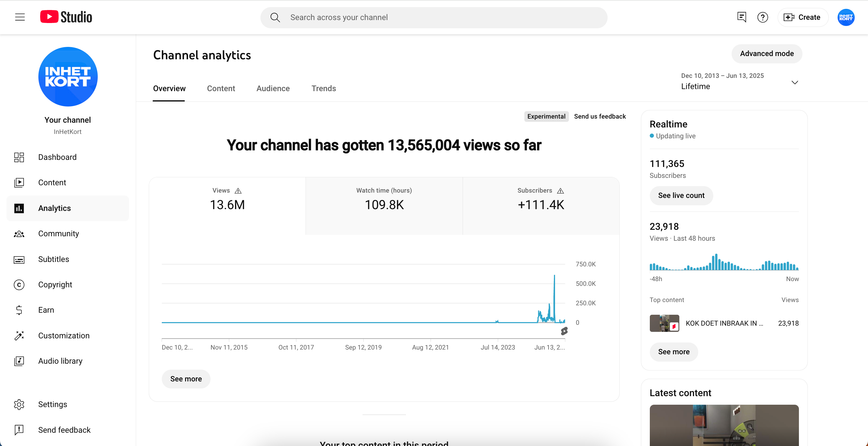The width and height of the screenshot is (868, 446).
Task: Click See more under the views chart
Action: 186,379
